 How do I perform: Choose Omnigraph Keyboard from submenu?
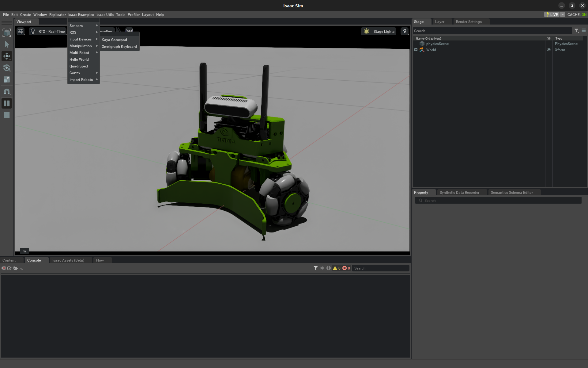point(119,47)
